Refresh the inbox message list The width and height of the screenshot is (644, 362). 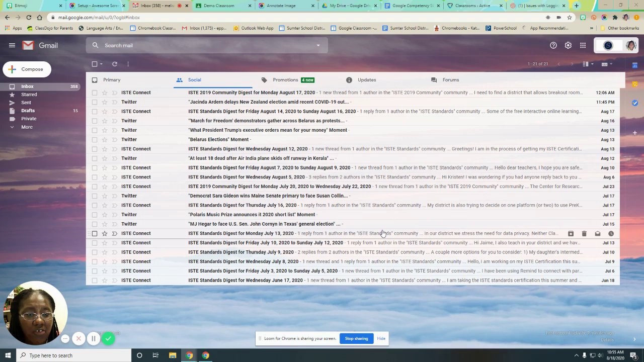[115, 64]
